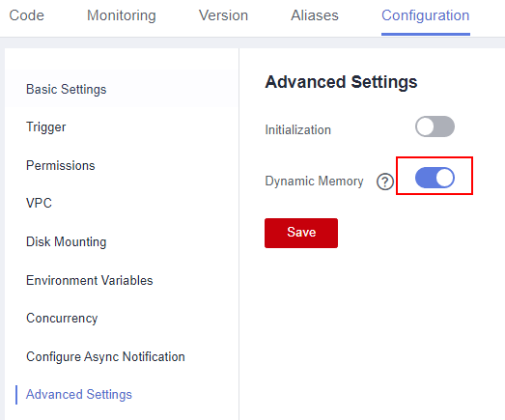Click the Initialization label text
The height and width of the screenshot is (420, 505).
click(298, 129)
